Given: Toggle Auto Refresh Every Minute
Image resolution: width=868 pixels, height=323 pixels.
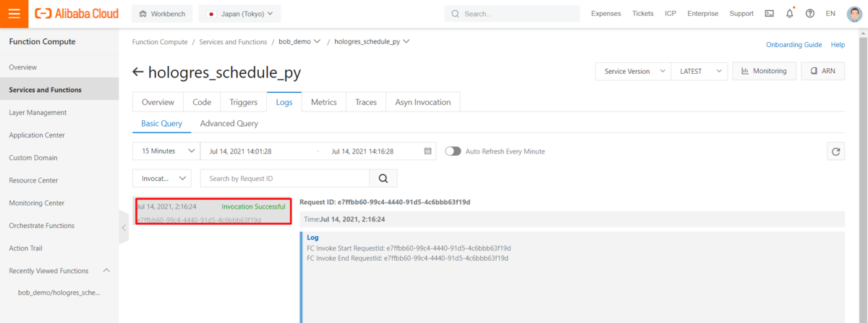Looking at the screenshot, I should pos(453,151).
